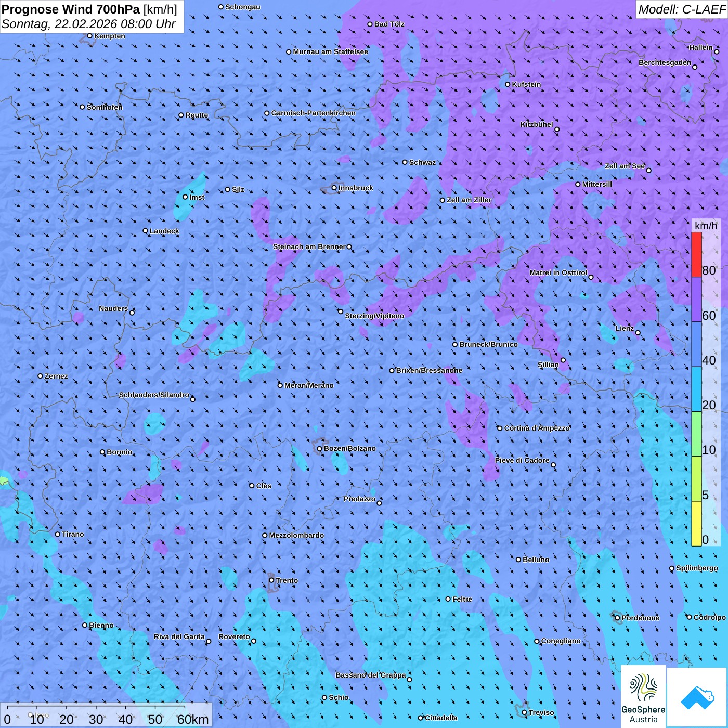Click the 'Cortina d'Ampezzo' label
The height and width of the screenshot is (728, 728).
tap(537, 428)
